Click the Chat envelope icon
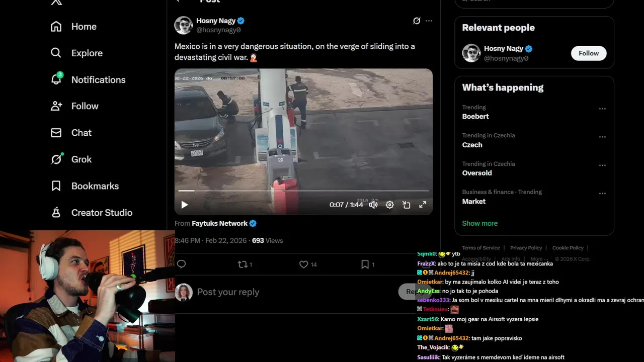644x362 pixels. [x=56, y=133]
